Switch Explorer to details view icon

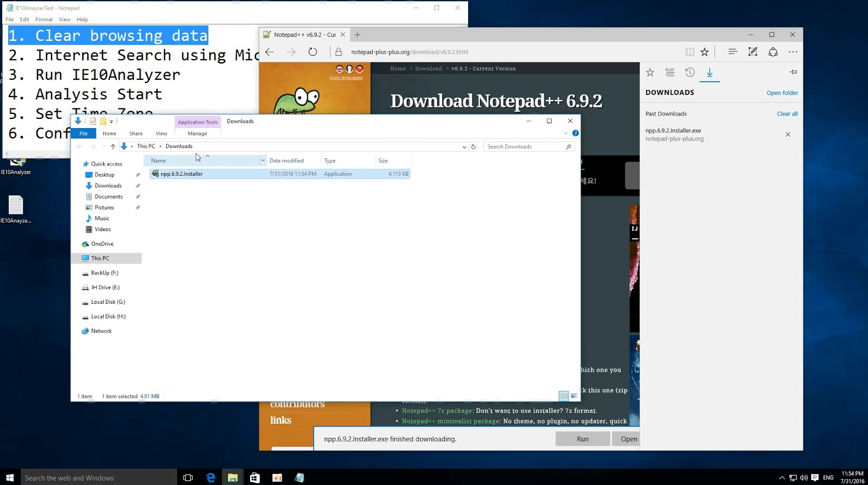pos(564,396)
